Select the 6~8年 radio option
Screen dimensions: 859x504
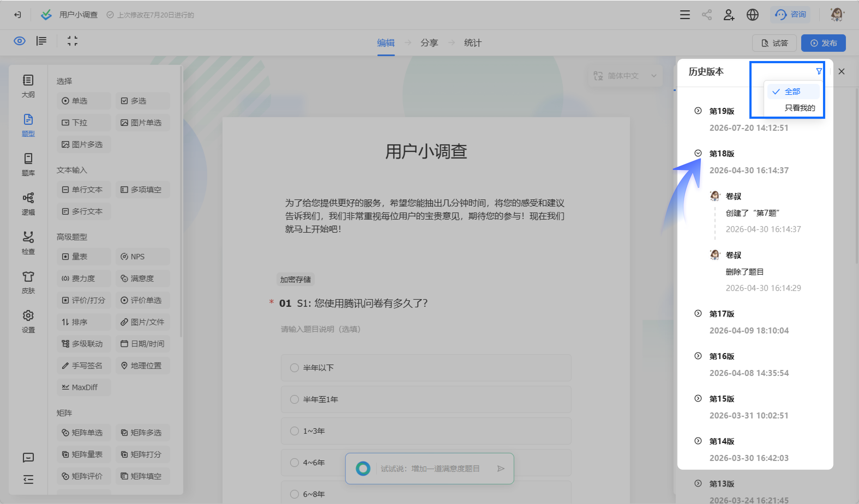[294, 494]
